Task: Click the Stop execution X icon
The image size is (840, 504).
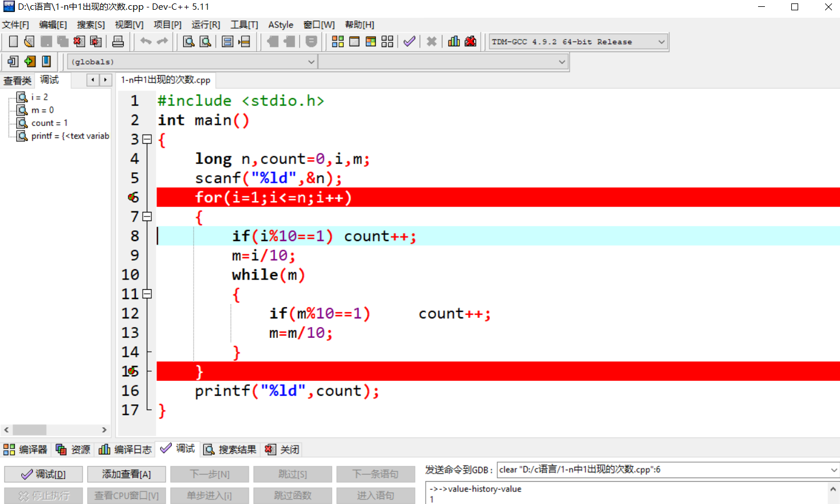Action: pyautogui.click(x=431, y=41)
